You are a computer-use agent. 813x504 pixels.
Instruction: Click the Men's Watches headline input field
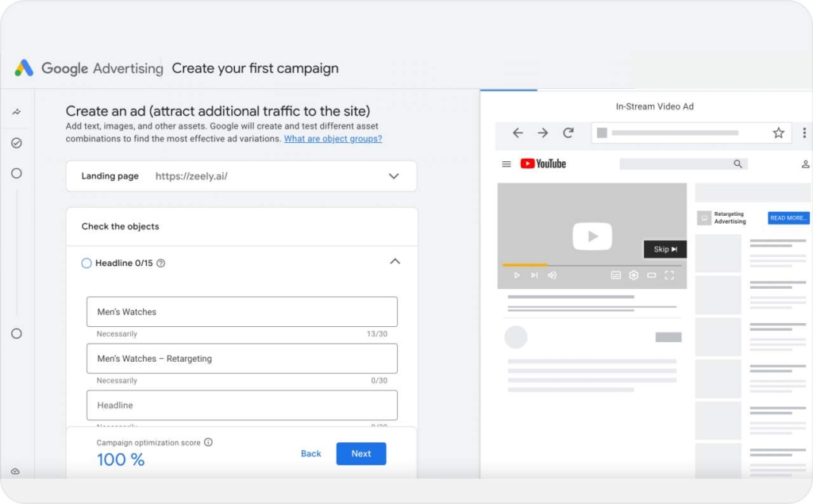point(241,311)
